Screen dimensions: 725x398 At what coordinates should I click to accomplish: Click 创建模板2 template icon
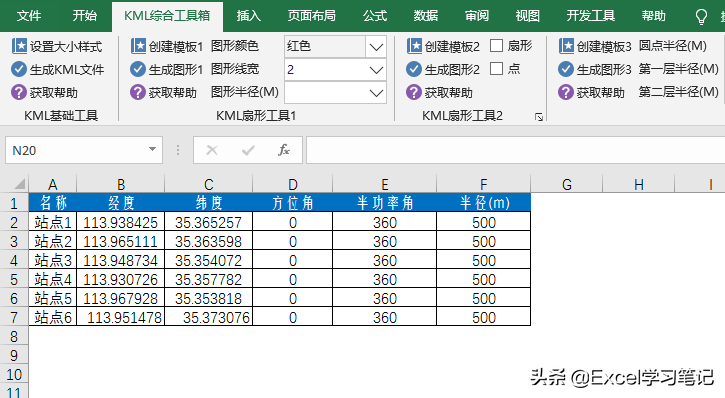coord(414,46)
